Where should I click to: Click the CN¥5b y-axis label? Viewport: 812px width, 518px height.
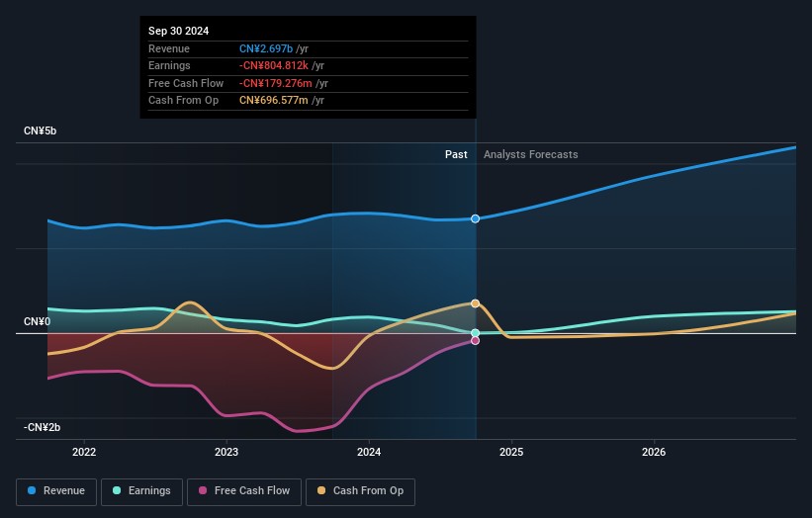coord(40,130)
